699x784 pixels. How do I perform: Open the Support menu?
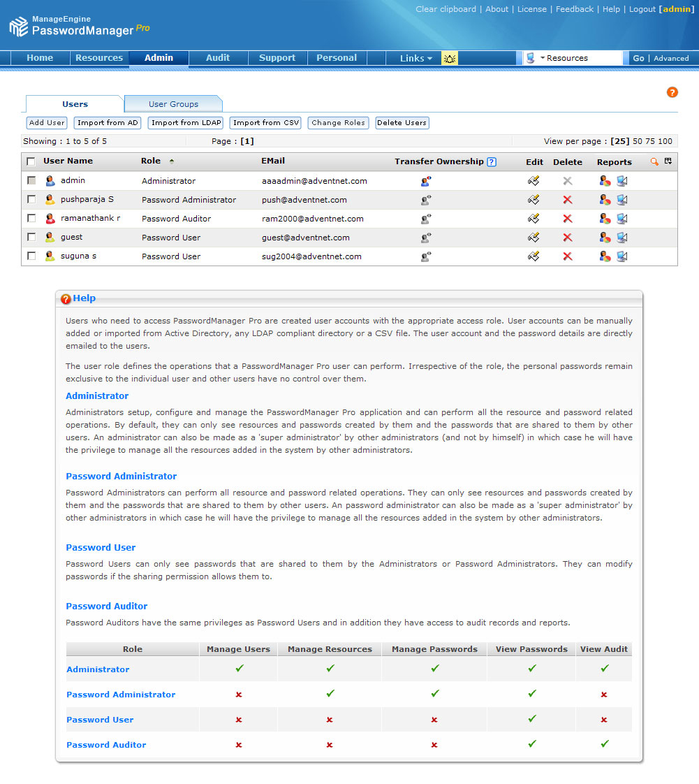pos(277,58)
